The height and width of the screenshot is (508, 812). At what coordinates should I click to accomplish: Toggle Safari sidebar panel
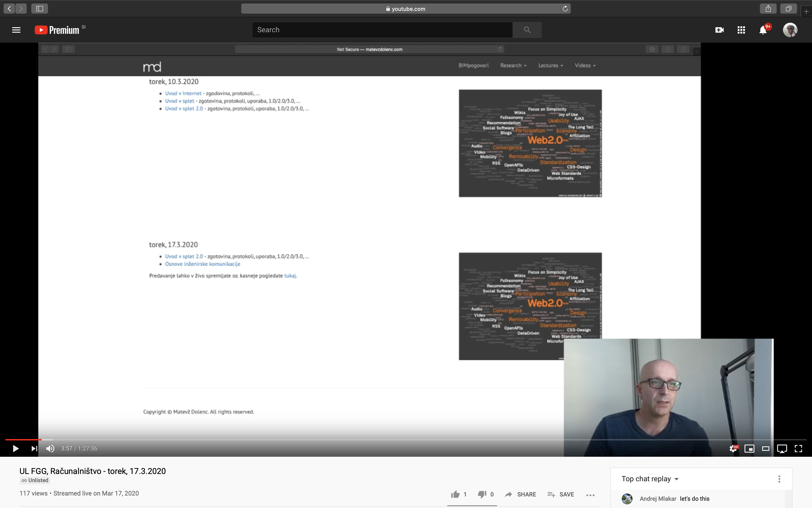tap(40, 9)
